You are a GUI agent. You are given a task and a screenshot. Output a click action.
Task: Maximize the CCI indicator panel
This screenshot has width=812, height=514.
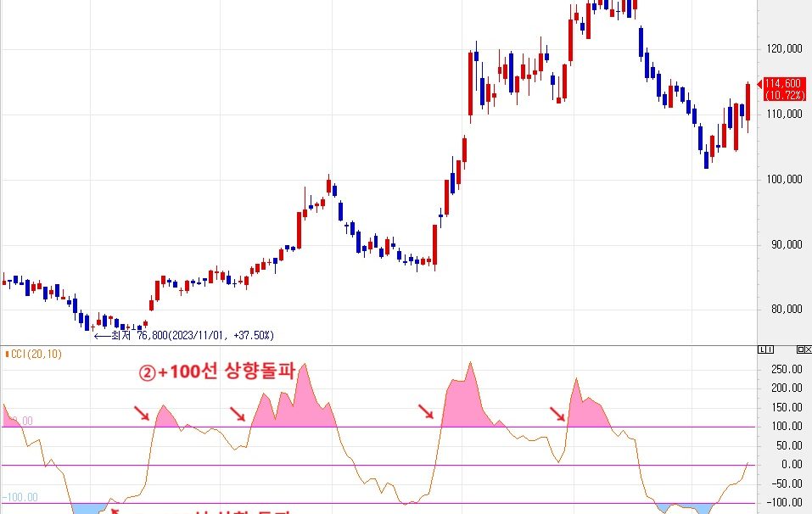point(801,349)
